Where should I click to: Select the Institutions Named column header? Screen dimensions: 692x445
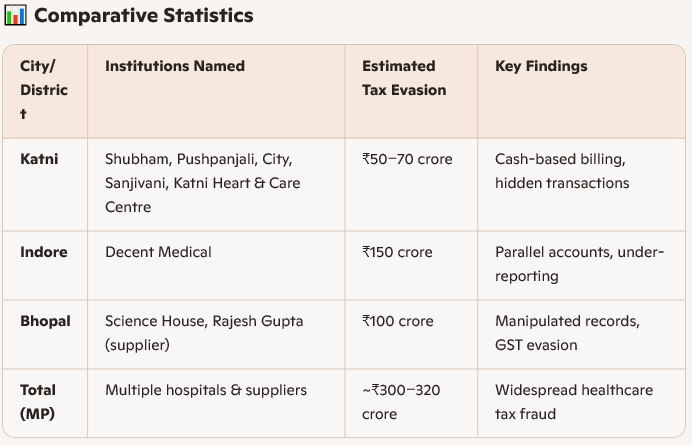pyautogui.click(x=175, y=66)
